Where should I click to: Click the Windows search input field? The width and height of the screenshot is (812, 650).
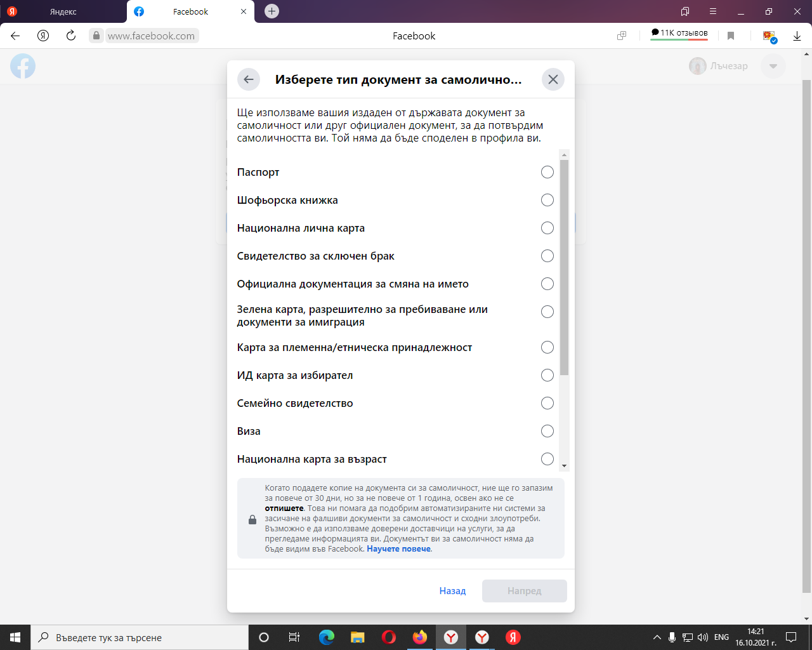(x=140, y=637)
